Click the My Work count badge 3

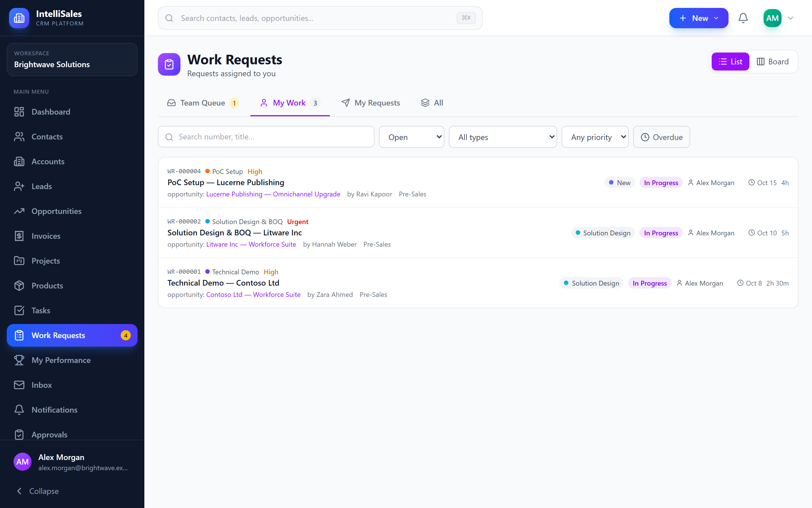click(315, 103)
